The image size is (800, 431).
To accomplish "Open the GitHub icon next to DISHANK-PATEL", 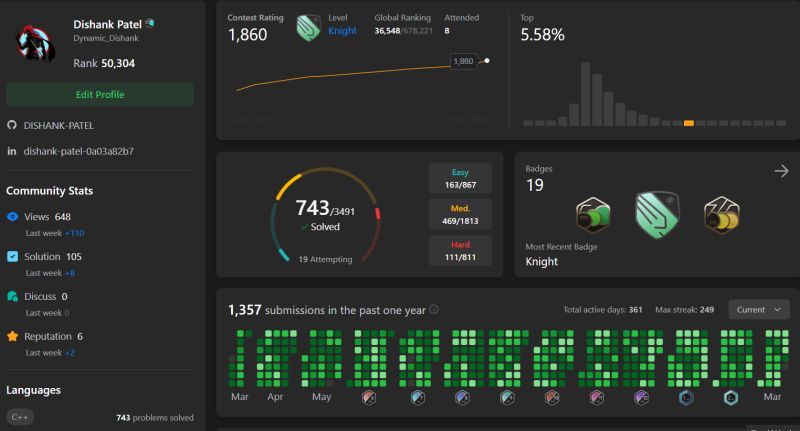I will pos(12,125).
